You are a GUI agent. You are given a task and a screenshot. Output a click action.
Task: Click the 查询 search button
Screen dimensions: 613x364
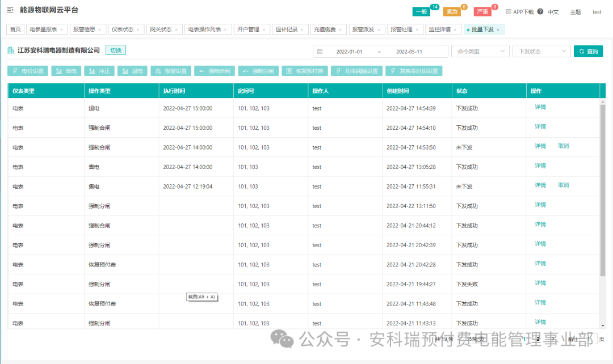(589, 51)
